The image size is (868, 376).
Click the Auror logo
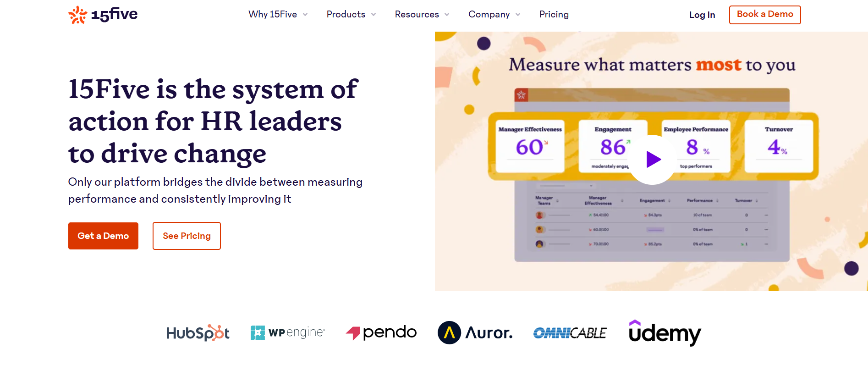coord(475,332)
